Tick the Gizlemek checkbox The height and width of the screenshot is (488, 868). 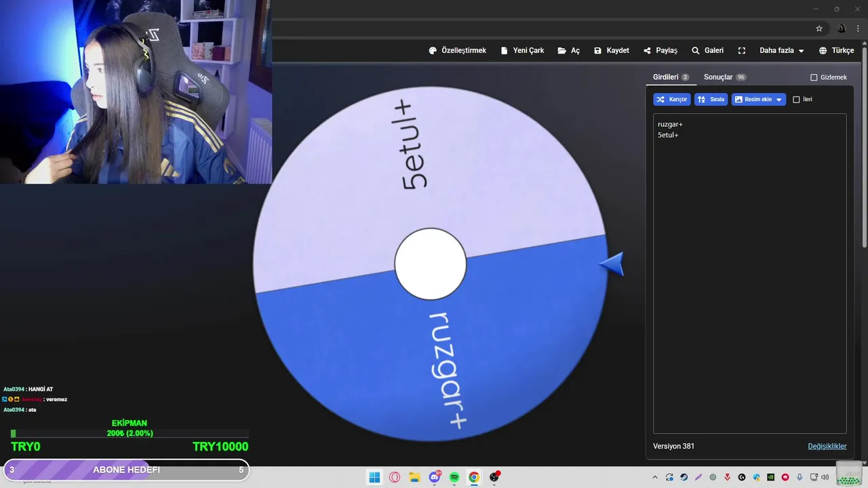point(814,77)
